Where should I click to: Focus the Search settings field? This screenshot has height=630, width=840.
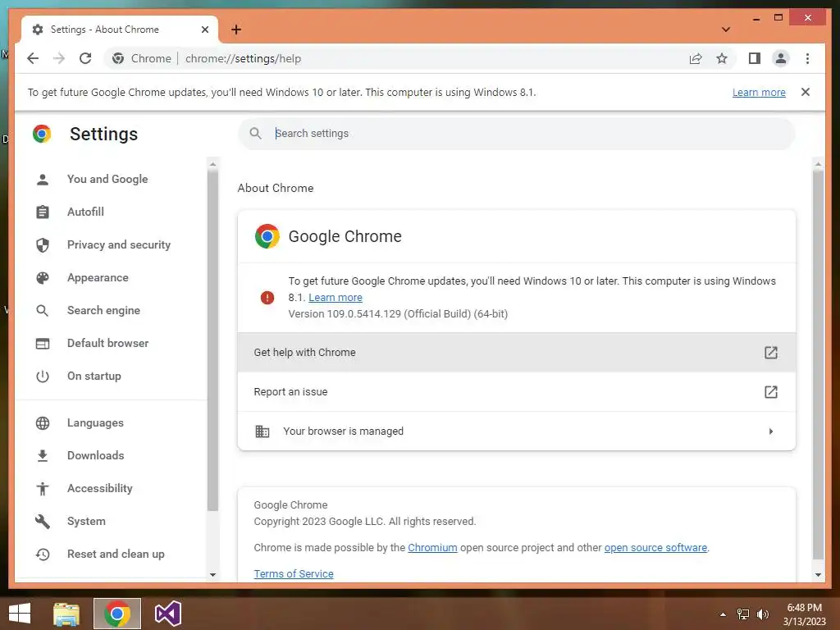517,134
